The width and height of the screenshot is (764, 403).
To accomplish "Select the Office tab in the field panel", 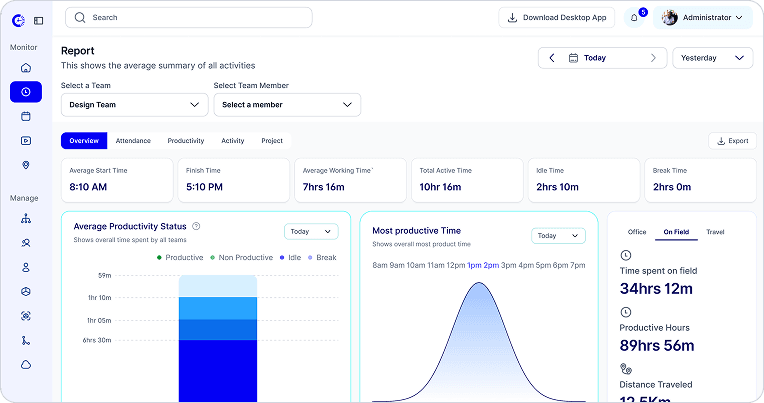I will (637, 232).
